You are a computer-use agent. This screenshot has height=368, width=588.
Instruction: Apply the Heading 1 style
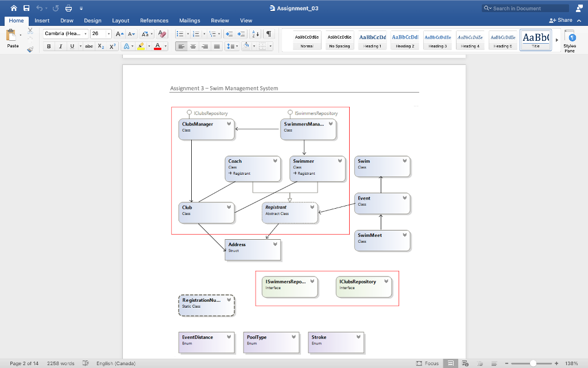point(372,40)
